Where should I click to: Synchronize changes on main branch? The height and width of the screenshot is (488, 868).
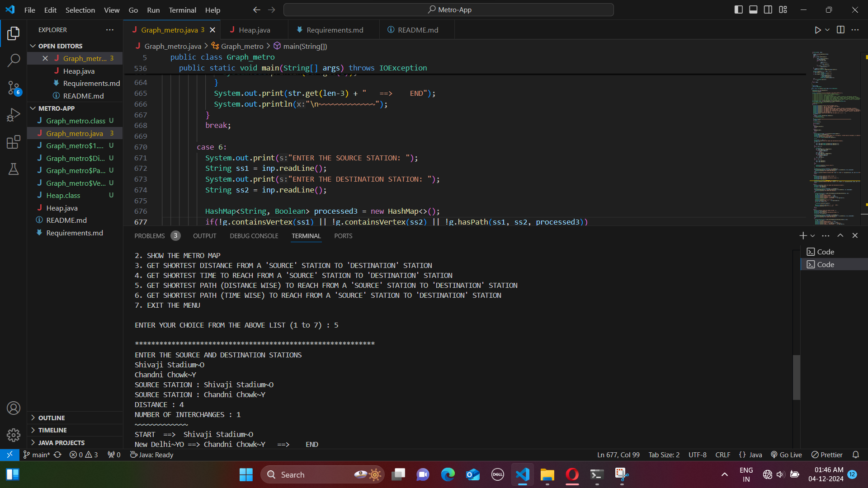coord(57,455)
